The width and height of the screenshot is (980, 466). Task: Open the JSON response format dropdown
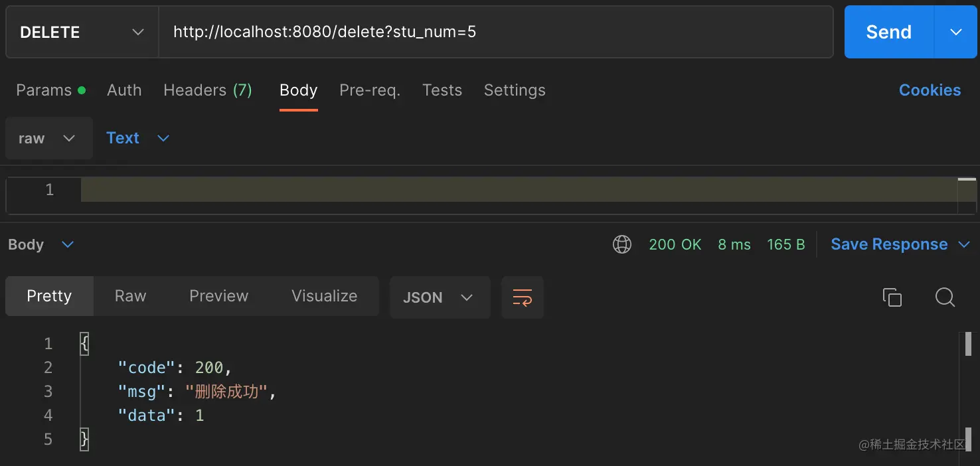click(439, 297)
